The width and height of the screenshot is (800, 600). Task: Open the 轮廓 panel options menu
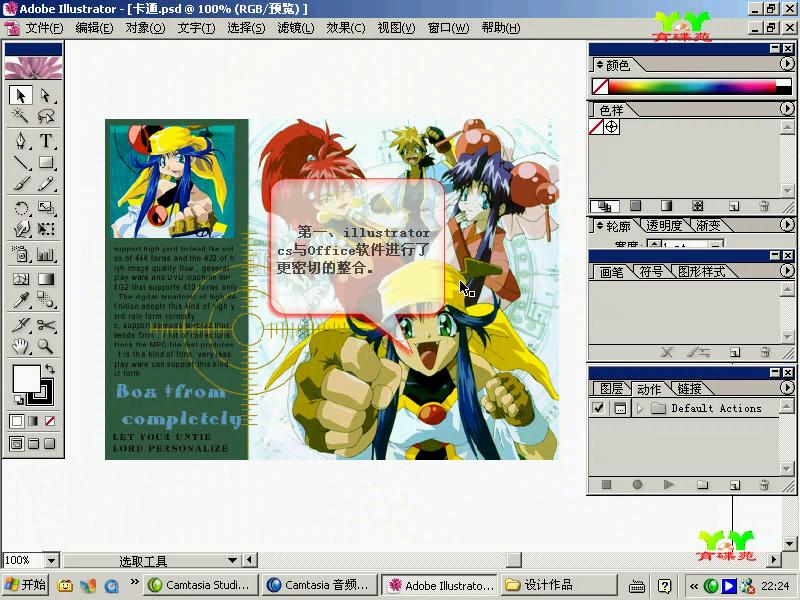tap(787, 224)
